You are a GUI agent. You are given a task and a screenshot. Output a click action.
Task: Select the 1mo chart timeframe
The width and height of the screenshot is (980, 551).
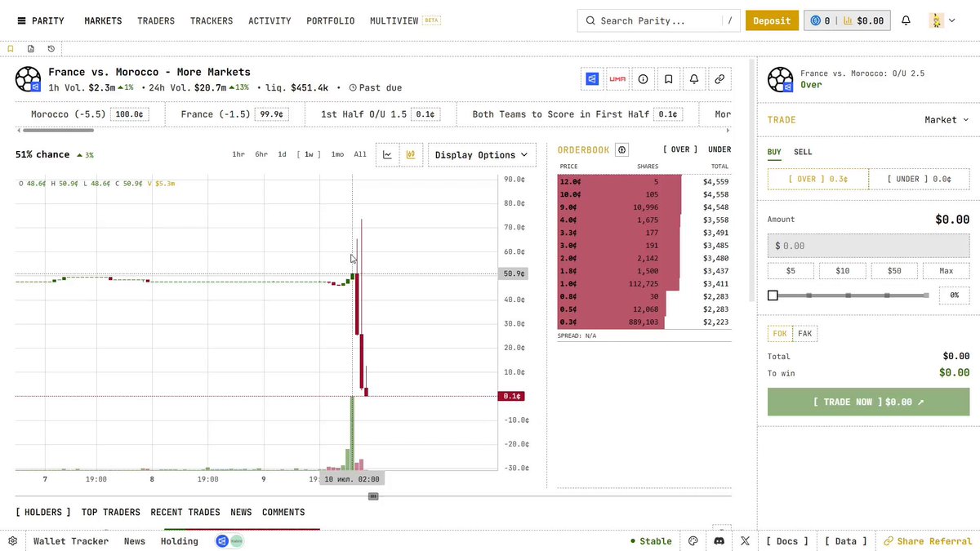coord(337,154)
